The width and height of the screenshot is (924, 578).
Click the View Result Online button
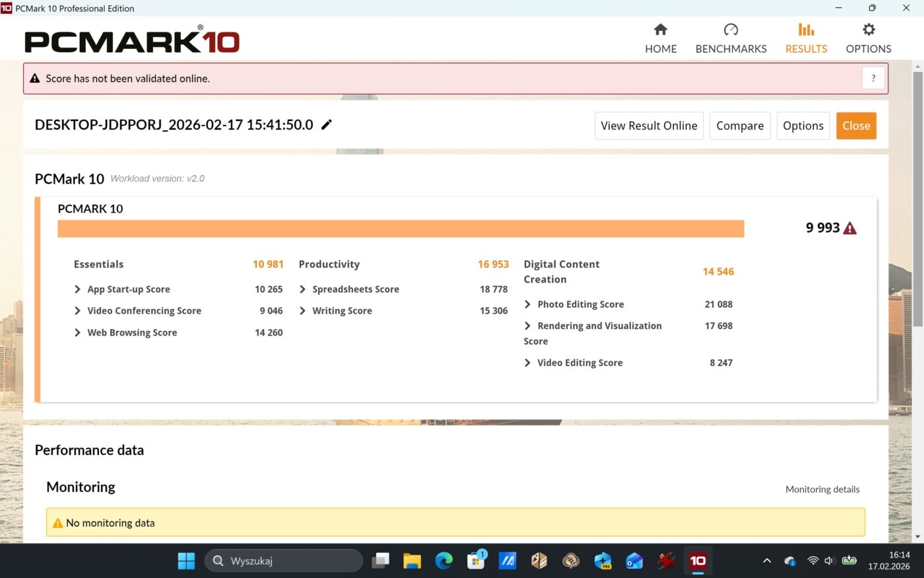649,126
